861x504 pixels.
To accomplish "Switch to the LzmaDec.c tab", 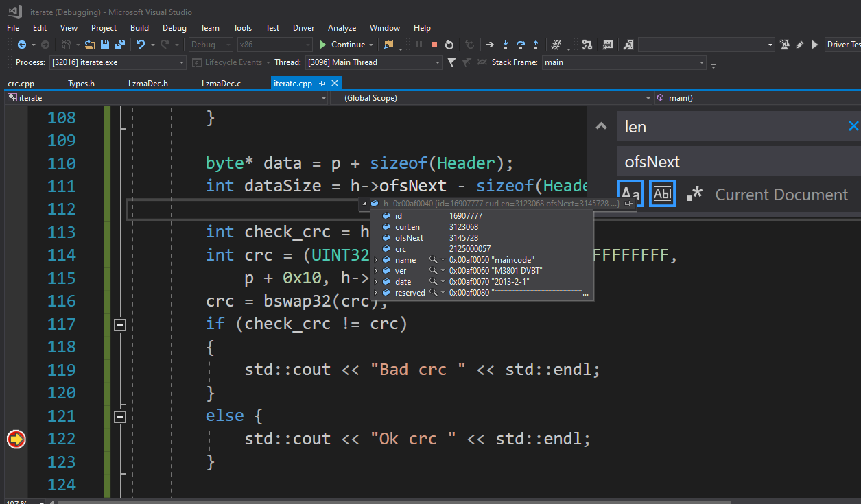I will [221, 84].
